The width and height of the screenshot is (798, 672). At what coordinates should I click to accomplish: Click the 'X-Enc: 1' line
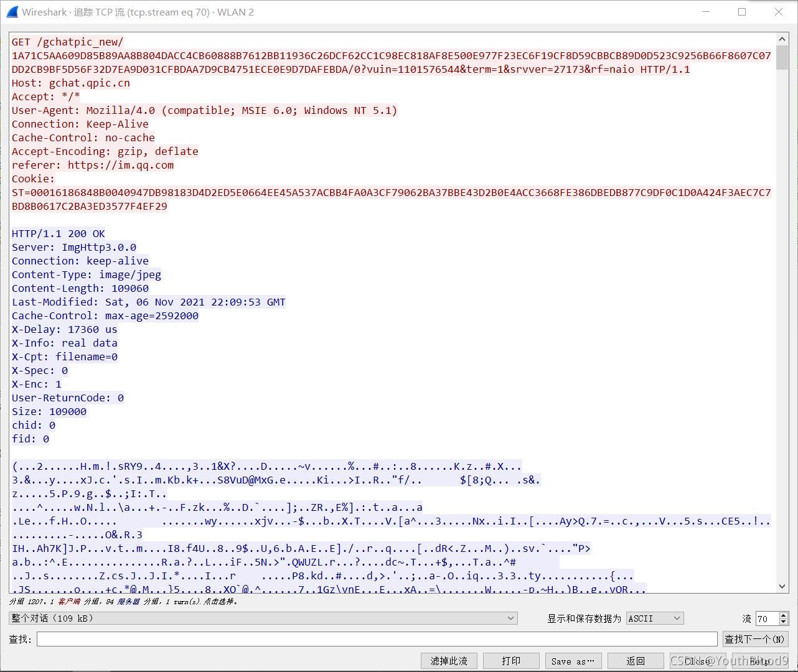[37, 384]
